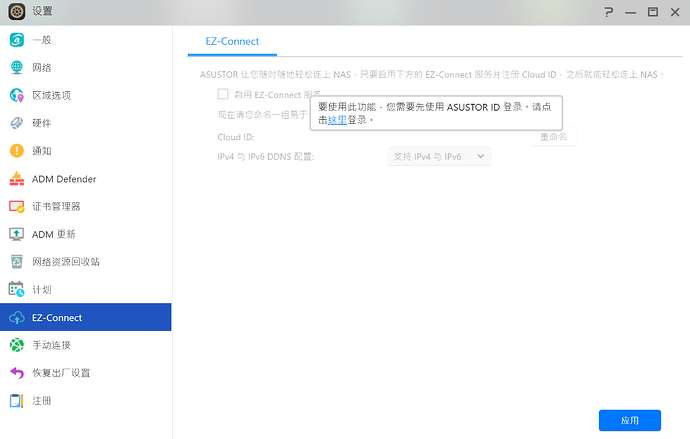Click the 这里 login link in tooltip
690x439 pixels.
coord(337,119)
